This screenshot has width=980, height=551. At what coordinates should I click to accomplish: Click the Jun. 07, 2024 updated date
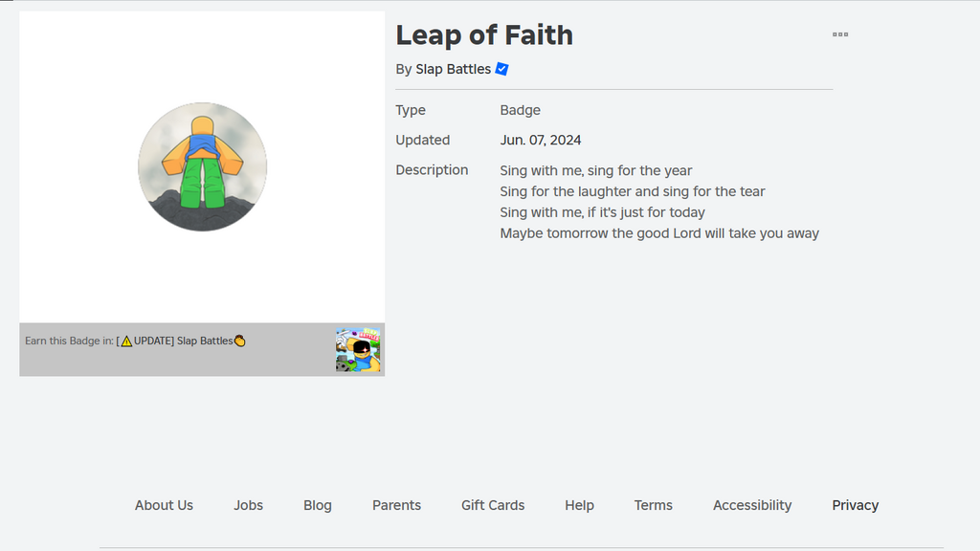(x=541, y=140)
